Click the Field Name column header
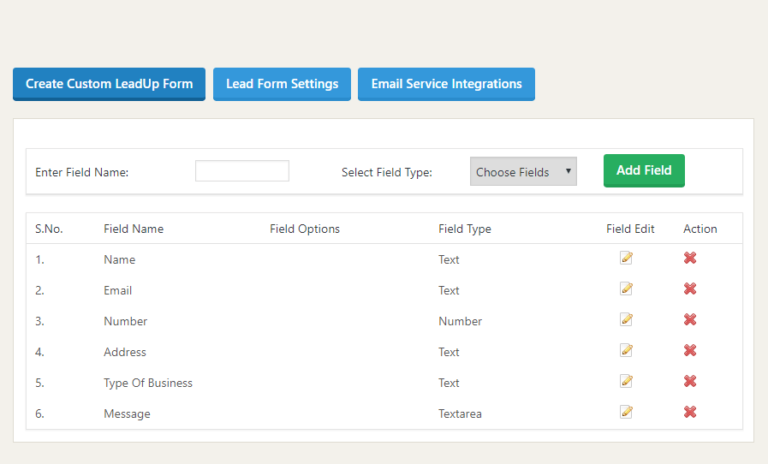The height and width of the screenshot is (464, 768). tap(133, 229)
